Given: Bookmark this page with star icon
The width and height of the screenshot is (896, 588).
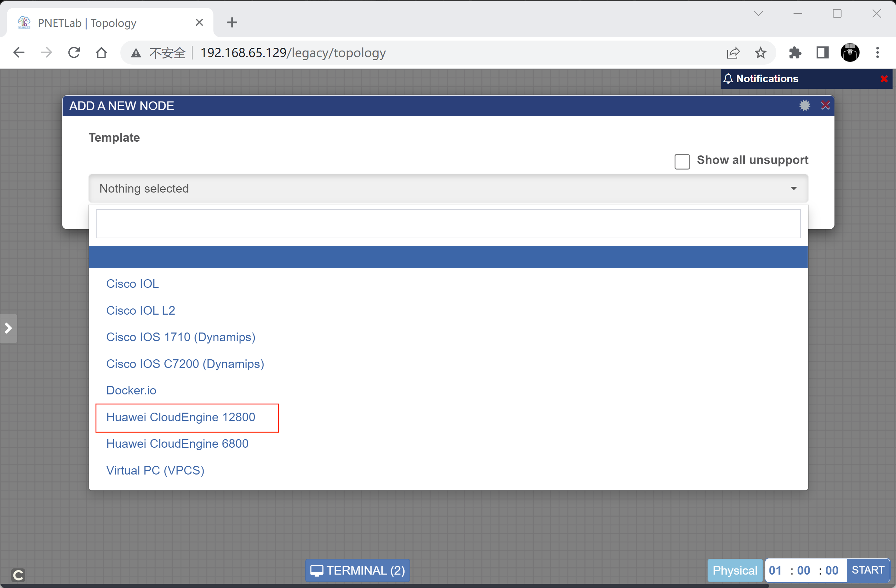Looking at the screenshot, I should 761,53.
